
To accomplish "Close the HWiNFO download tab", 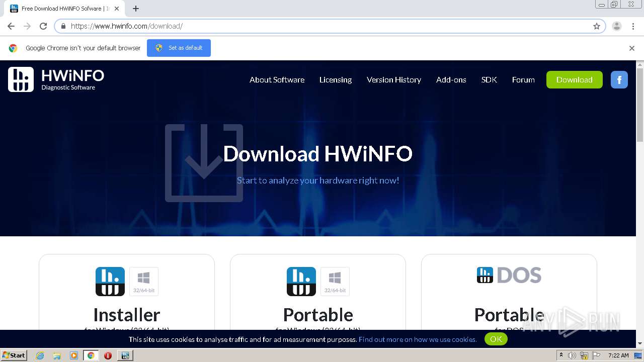I will coord(117,9).
